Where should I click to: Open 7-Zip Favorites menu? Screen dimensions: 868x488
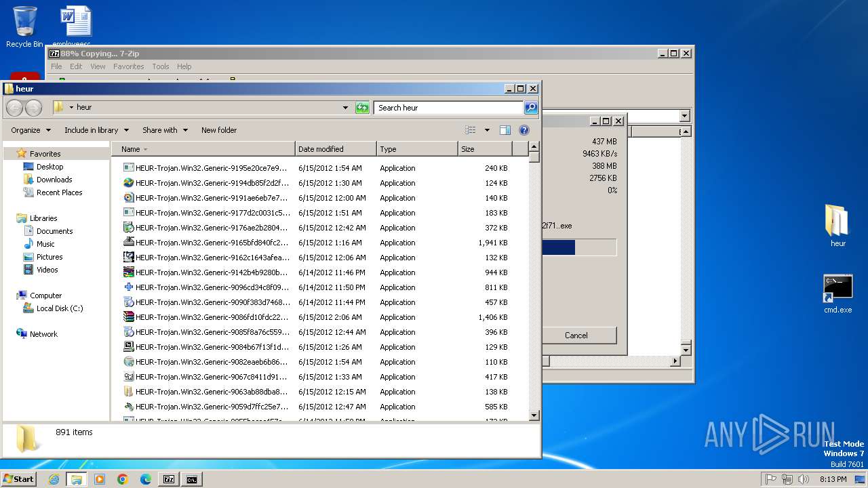coord(128,66)
